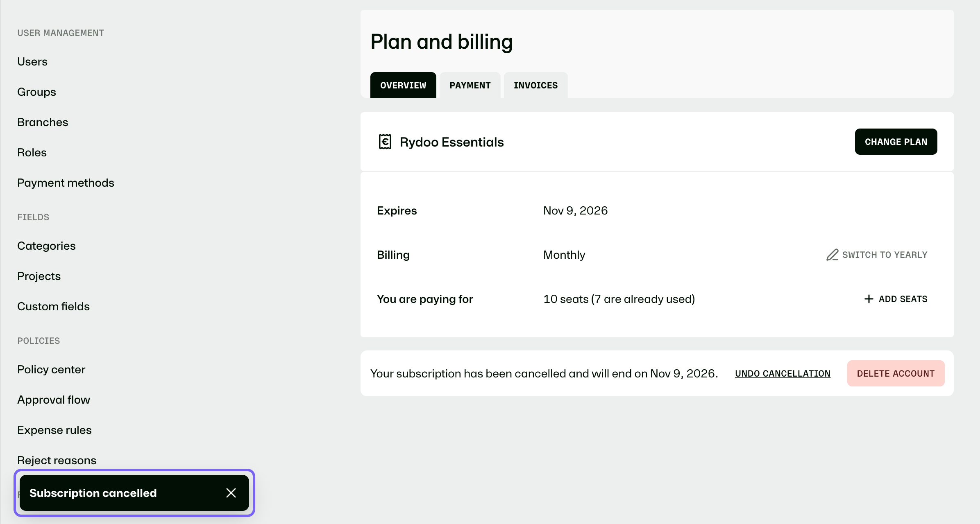This screenshot has height=524, width=980.
Task: Click the Rydoo Essentials receipt icon
Action: coord(385,142)
